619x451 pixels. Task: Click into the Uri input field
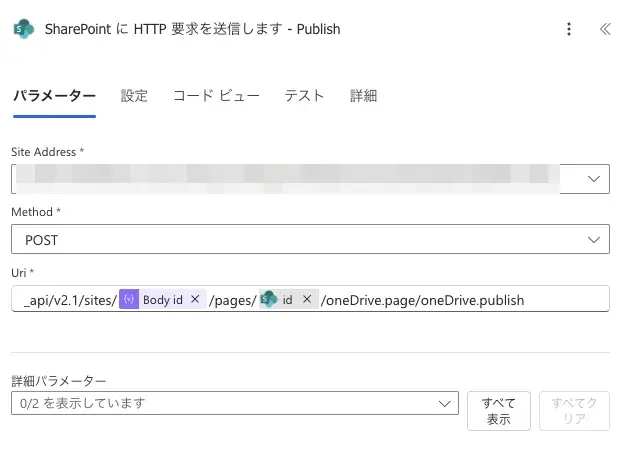pyautogui.click(x=310, y=299)
